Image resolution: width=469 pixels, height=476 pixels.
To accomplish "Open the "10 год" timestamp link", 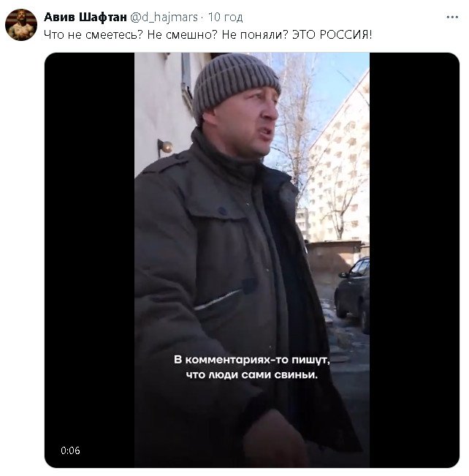I will [x=225, y=18].
